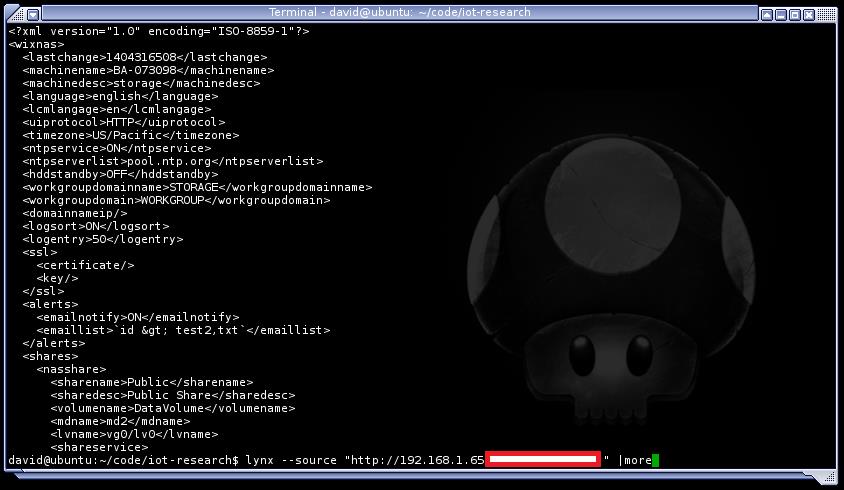Click the workgroupdomain WORKGROUP line
Viewport: 844px width, 490px height.
click(176, 200)
